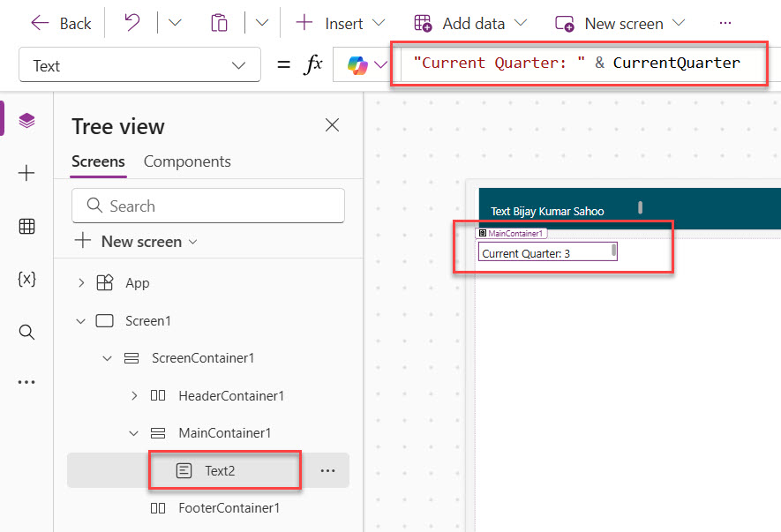Viewport: 781px width, 532px height.
Task: Select ScreenContainer1 tree item
Action: 203,358
